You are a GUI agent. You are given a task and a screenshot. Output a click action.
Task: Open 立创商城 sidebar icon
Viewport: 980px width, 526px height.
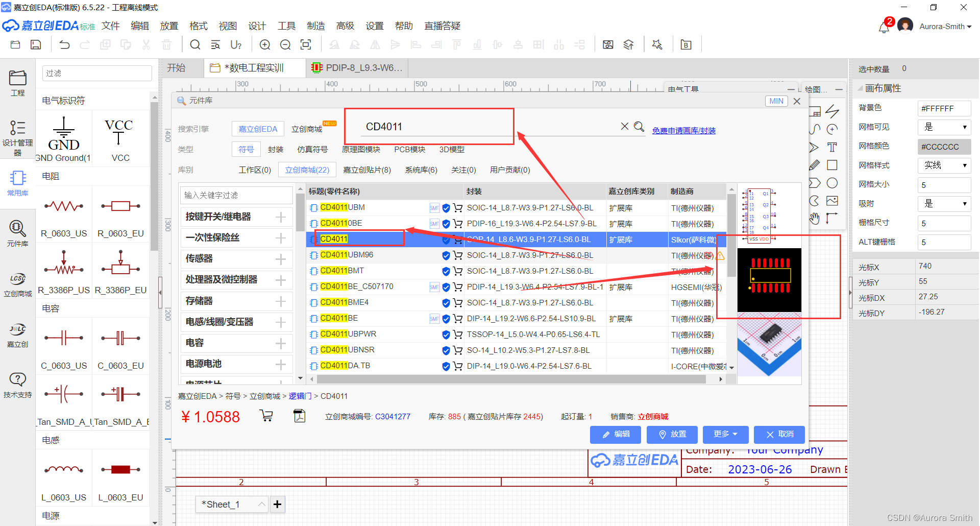click(x=17, y=284)
